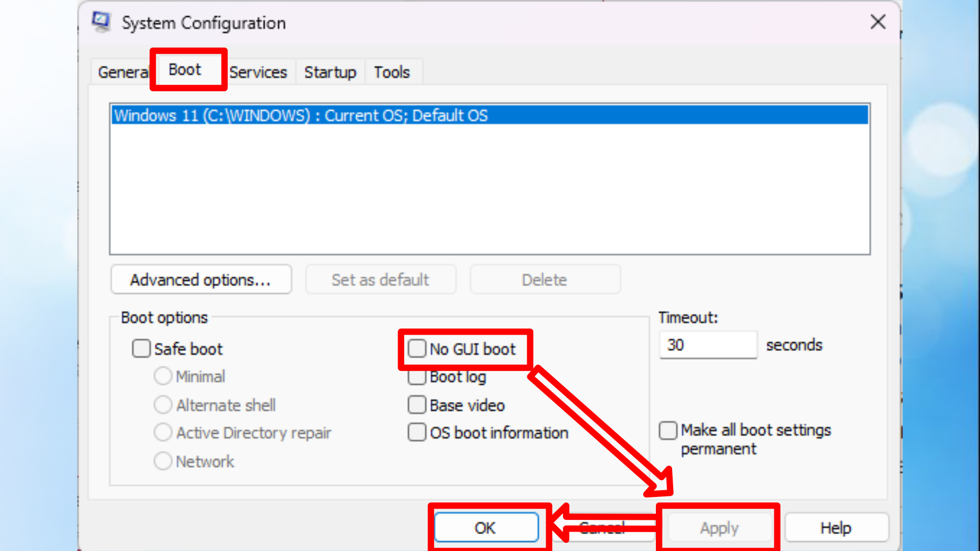Go to the Startup tab
The width and height of the screenshot is (980, 551).
pyautogui.click(x=330, y=72)
